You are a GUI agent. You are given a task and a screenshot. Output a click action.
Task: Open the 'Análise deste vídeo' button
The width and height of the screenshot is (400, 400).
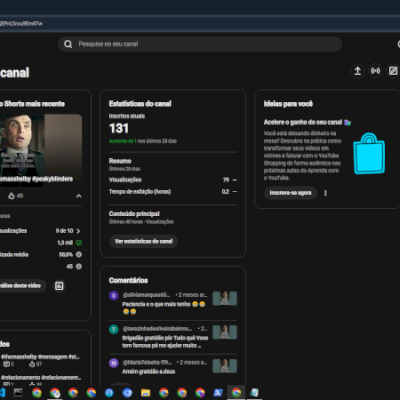(x=22, y=286)
